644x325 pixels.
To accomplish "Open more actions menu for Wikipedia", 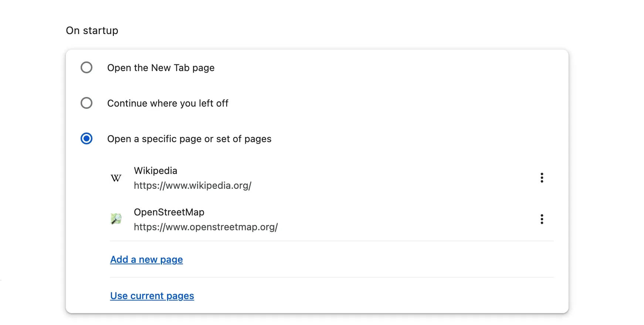I will click(542, 178).
